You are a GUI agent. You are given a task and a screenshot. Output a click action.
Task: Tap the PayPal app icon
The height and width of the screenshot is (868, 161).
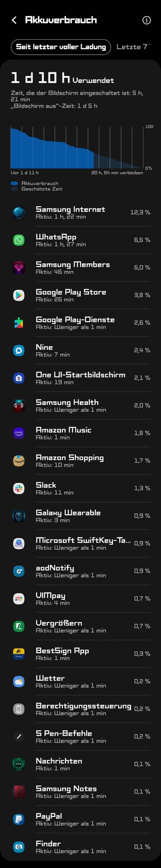pos(19,819)
